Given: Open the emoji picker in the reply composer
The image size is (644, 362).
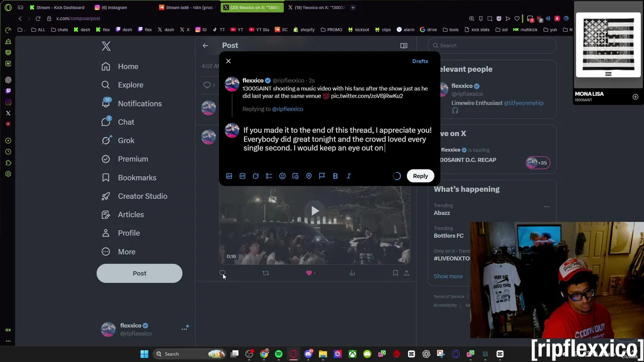Looking at the screenshot, I should coord(282,176).
